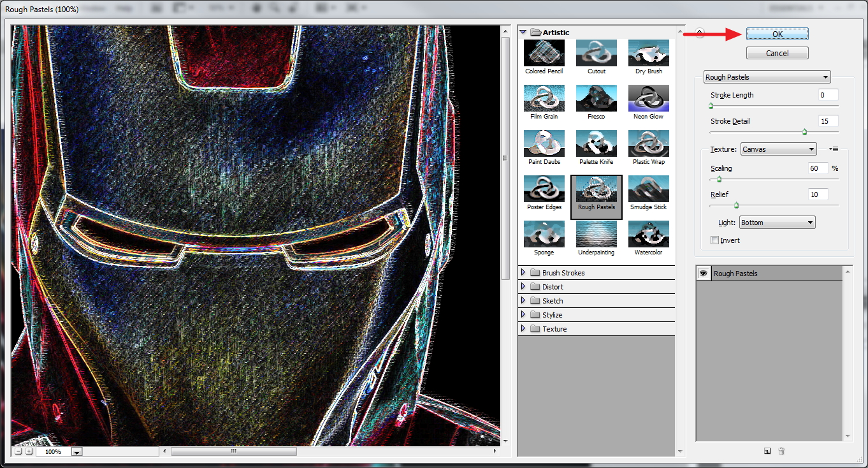Expand the Sketch filter folder
The height and width of the screenshot is (468, 868).
(x=523, y=300)
